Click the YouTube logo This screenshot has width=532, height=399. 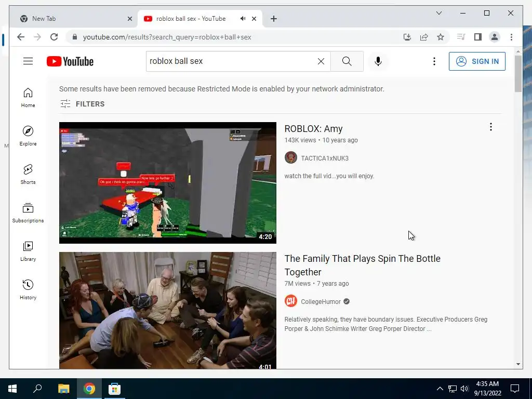pos(70,61)
